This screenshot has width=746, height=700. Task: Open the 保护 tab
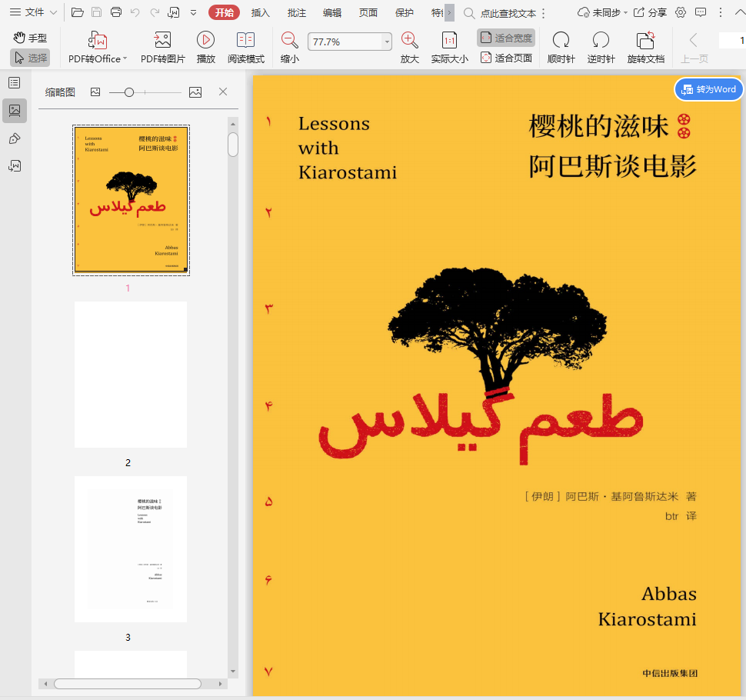(405, 13)
